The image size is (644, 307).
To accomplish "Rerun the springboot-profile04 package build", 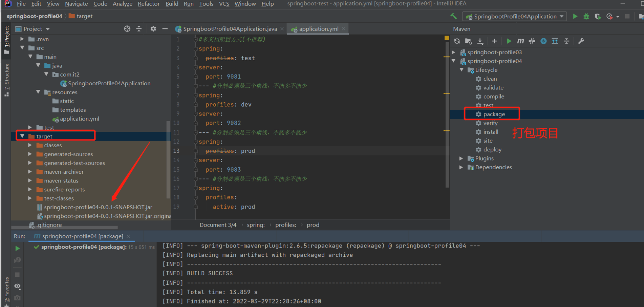I will (17, 248).
